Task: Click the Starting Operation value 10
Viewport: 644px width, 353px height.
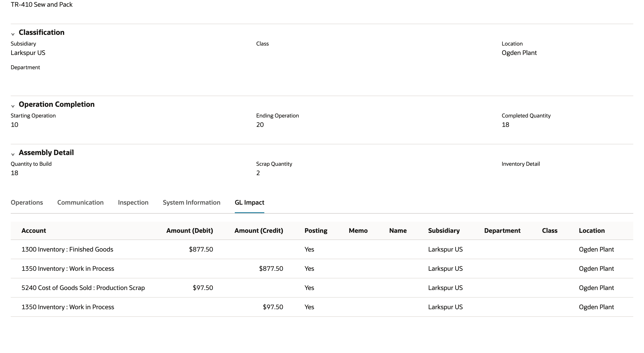Action: pyautogui.click(x=15, y=125)
